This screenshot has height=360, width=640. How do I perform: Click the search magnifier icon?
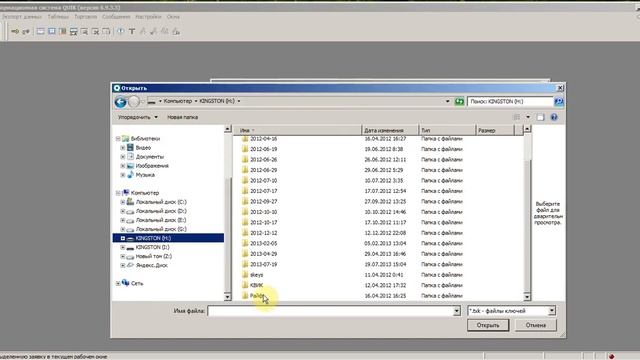(559, 101)
